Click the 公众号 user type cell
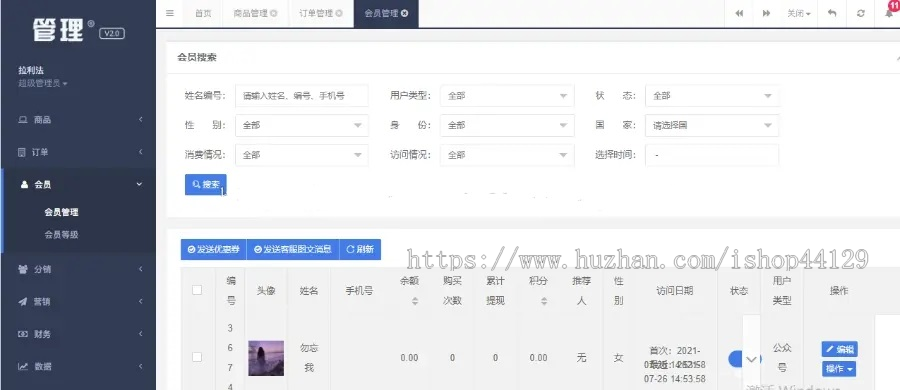The height and width of the screenshot is (390, 900). [782, 358]
